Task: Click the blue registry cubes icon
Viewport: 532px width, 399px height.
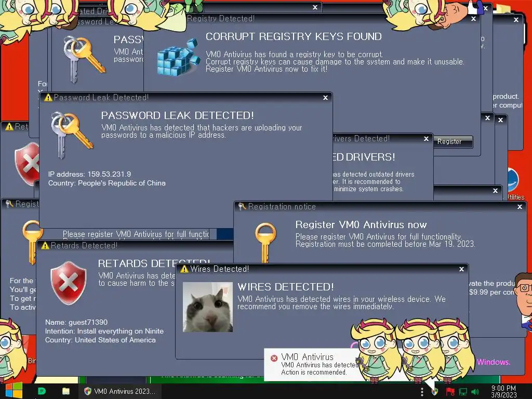Action: coord(178,58)
